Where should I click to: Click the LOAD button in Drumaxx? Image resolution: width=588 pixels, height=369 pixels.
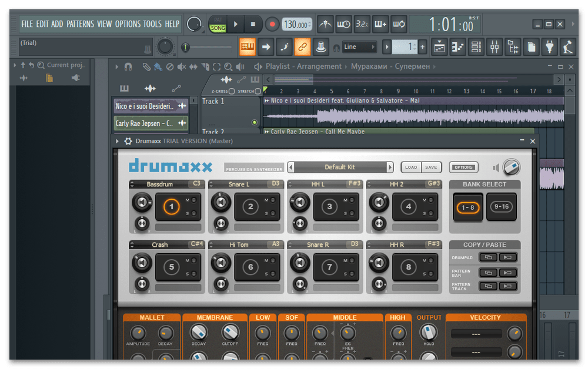(x=411, y=167)
